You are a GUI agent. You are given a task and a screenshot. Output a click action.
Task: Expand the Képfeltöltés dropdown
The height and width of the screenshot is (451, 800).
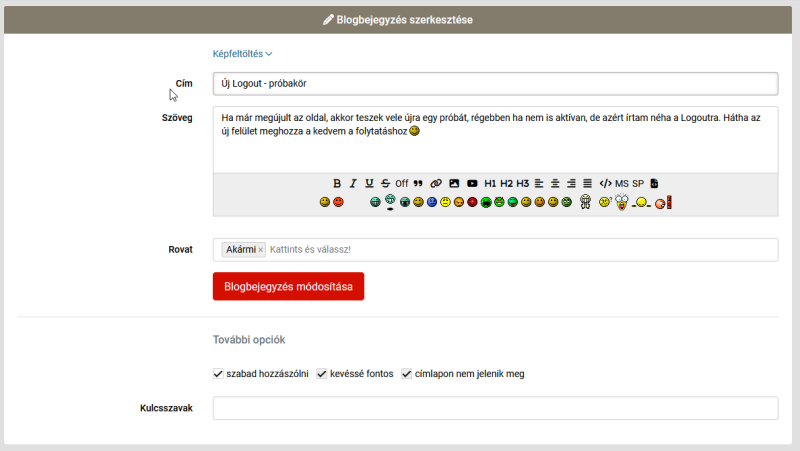click(242, 54)
